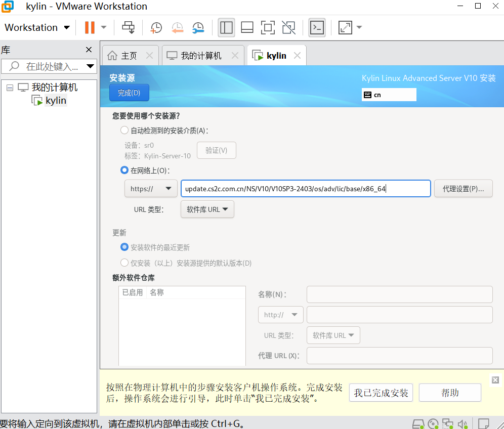Open the 软件库 URL type dropdown

(x=207, y=209)
